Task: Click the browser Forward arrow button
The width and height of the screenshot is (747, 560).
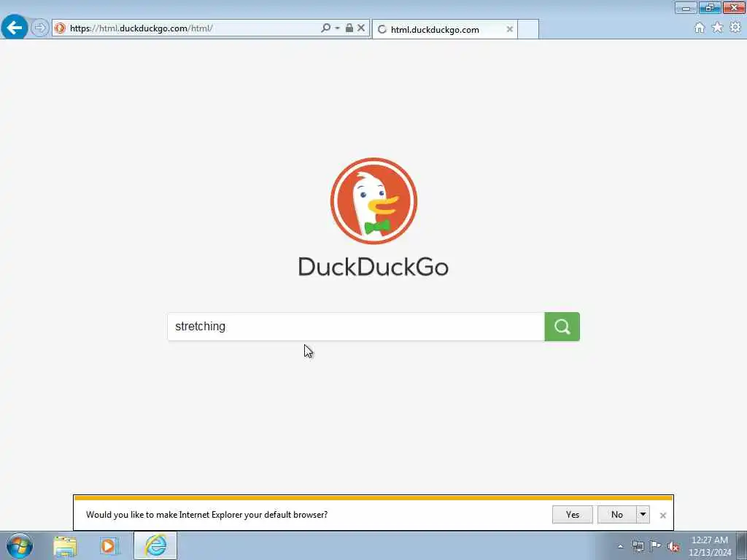Action: [40, 28]
